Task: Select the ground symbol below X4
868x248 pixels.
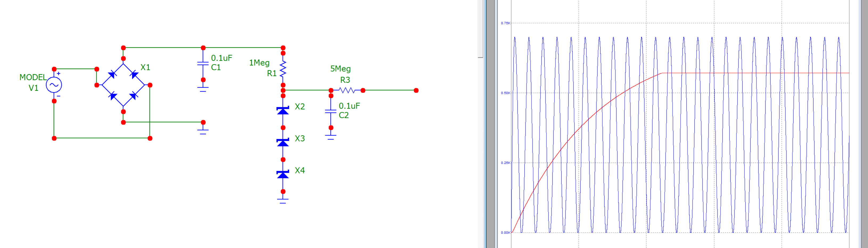Action: [283, 201]
